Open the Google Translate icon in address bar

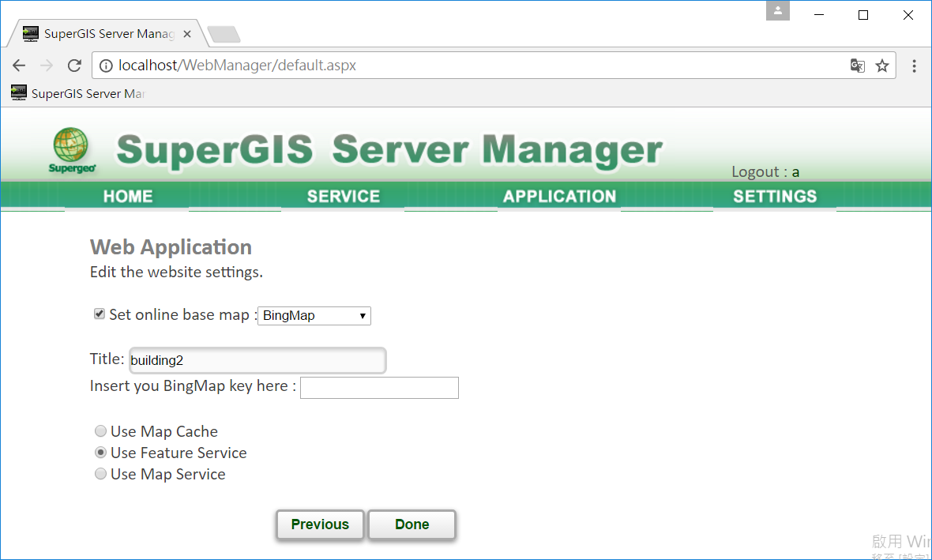(x=857, y=66)
